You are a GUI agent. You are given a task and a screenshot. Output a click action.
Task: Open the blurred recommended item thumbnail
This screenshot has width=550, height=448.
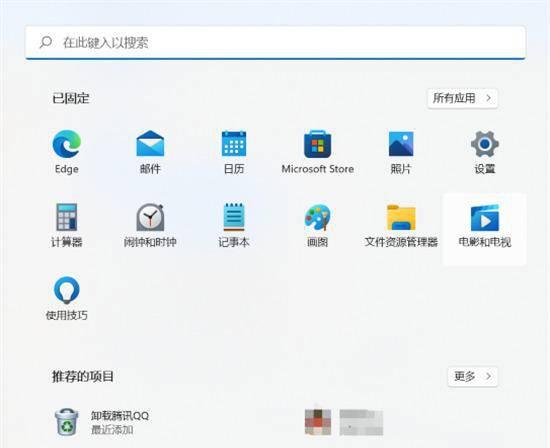point(318,422)
